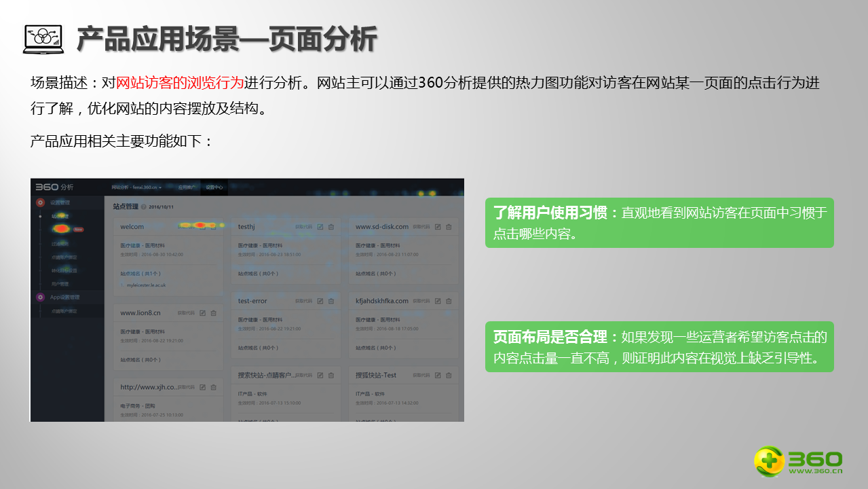This screenshot has height=489, width=868.
Task: Click the 360 分析 logo in the header
Action: click(x=54, y=187)
